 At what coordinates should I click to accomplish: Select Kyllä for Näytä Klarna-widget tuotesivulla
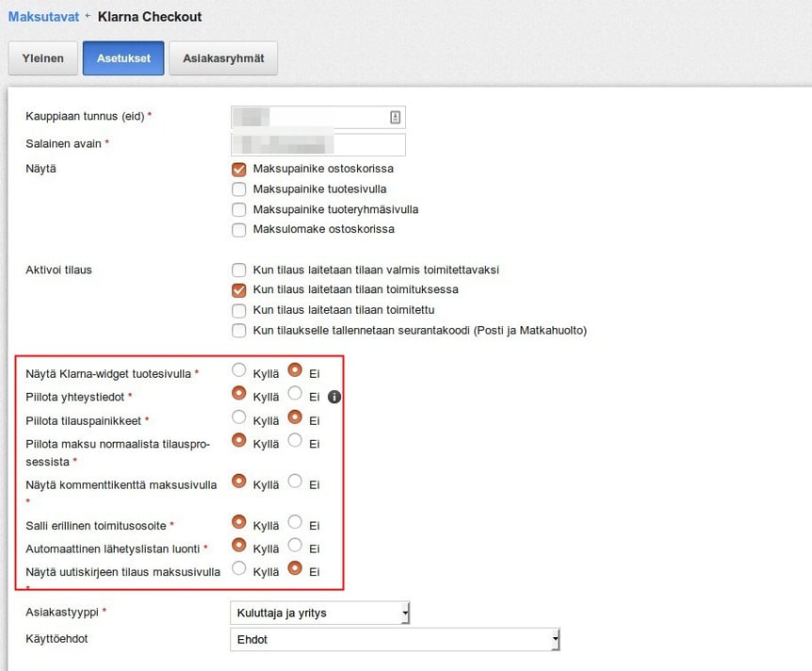point(238,370)
